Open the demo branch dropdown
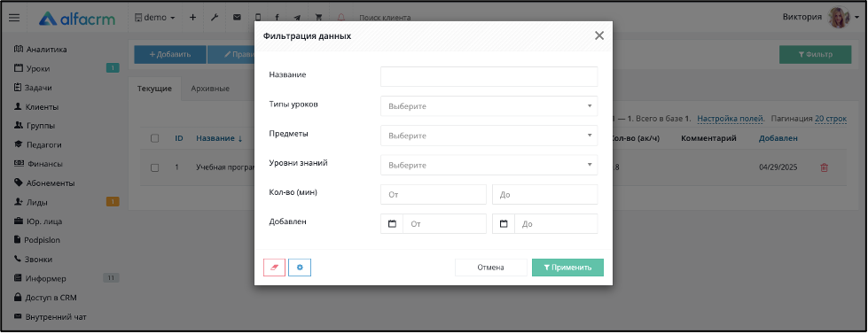Screen dimensions: 868x334 (x=155, y=18)
